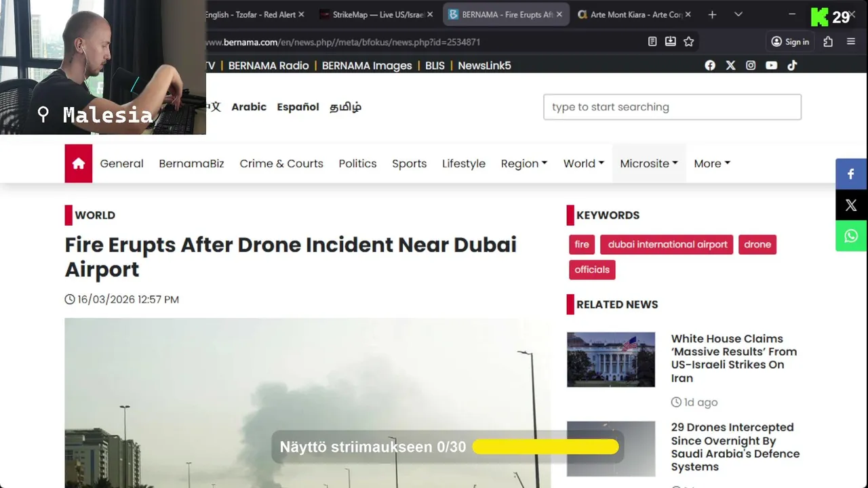Image resolution: width=868 pixels, height=488 pixels.
Task: Open BernamaBiz section
Action: coord(191,163)
